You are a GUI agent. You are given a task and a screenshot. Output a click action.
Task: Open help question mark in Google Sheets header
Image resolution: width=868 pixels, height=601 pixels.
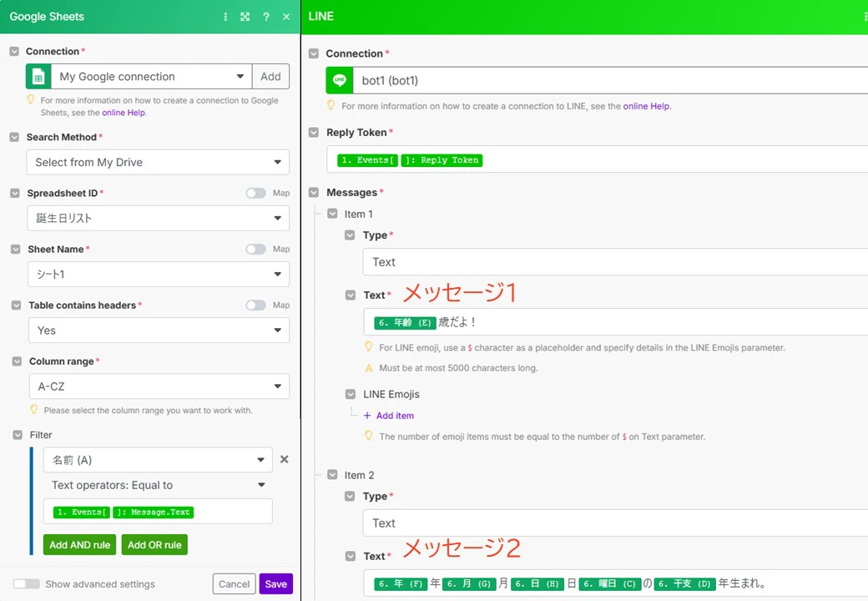click(266, 17)
